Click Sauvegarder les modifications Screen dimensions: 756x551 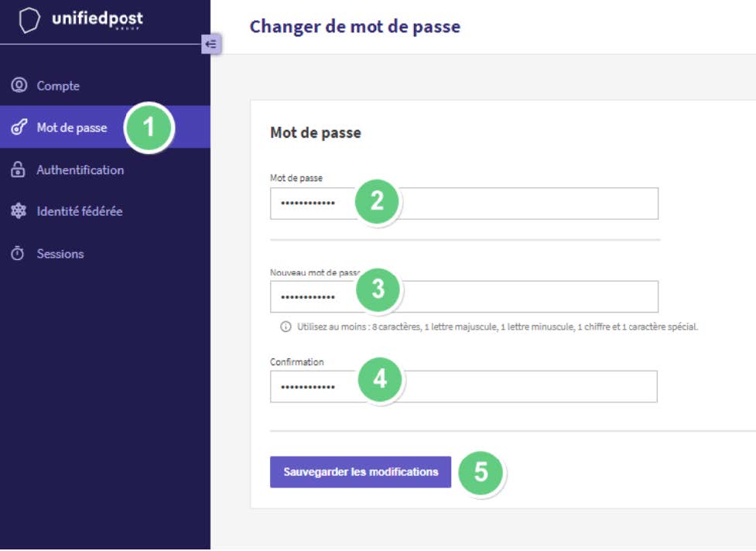point(361,471)
